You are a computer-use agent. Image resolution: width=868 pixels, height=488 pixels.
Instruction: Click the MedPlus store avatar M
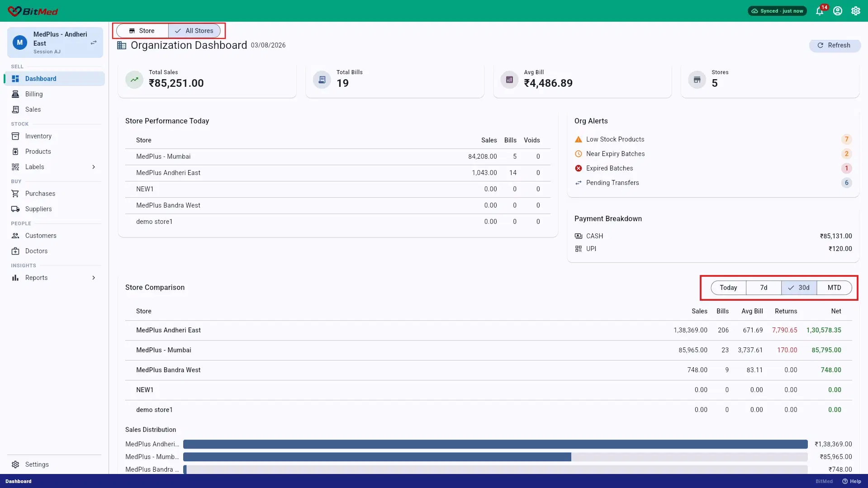click(19, 43)
